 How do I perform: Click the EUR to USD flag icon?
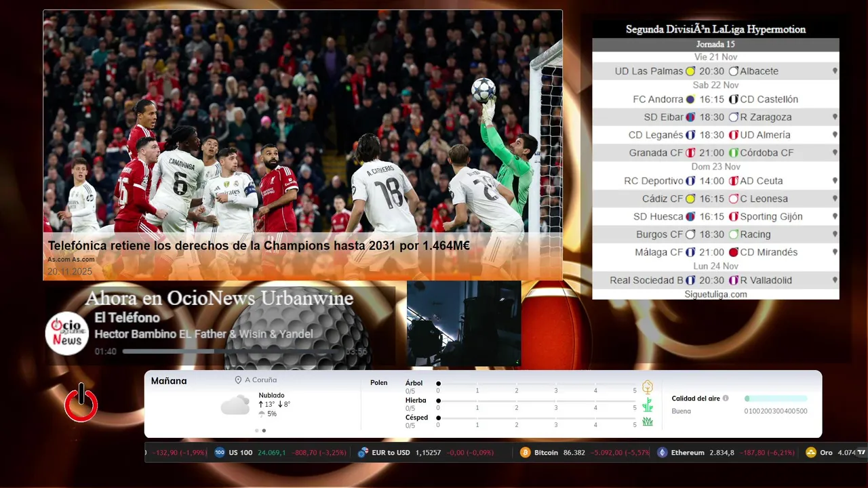click(363, 452)
